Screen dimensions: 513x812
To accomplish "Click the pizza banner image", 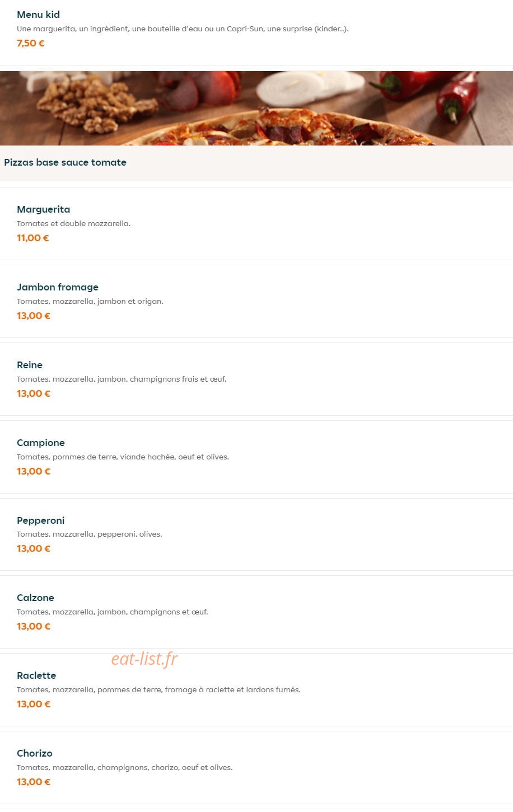I will click(x=256, y=108).
